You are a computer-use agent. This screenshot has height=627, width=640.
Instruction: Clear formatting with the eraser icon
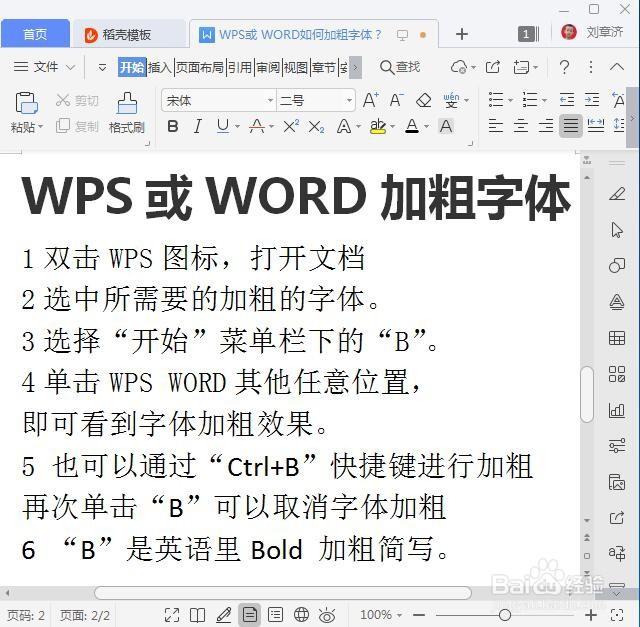pos(423,100)
